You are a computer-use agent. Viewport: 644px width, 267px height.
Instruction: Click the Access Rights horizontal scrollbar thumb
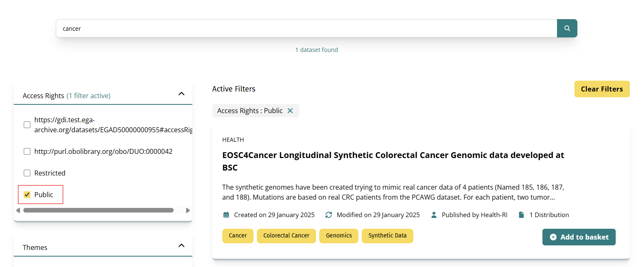[98, 210]
